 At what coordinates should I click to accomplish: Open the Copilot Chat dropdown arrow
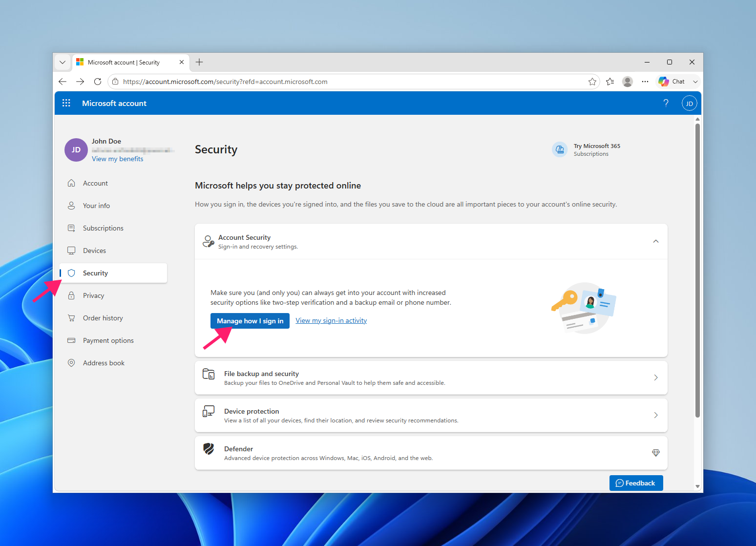click(695, 82)
